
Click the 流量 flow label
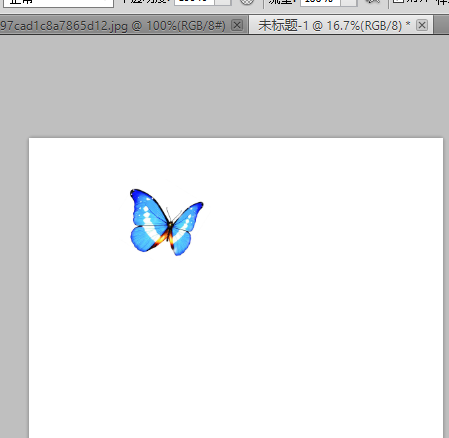click(282, 1)
